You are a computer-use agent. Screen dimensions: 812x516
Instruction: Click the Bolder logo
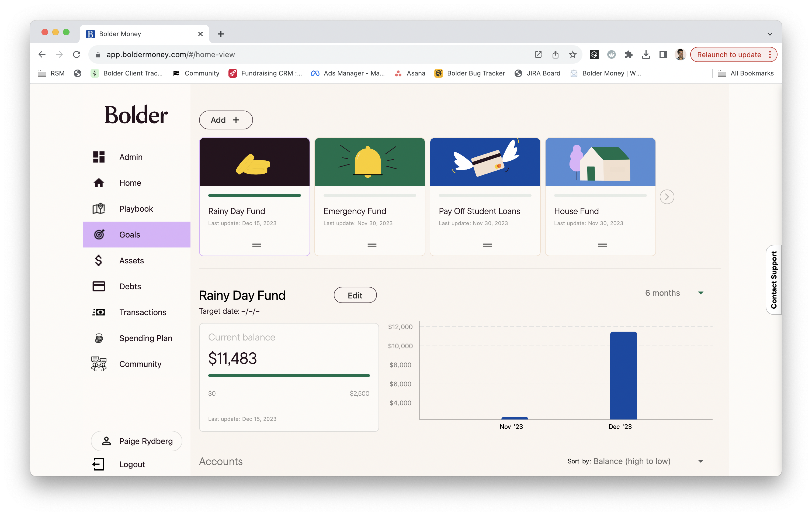tap(136, 114)
